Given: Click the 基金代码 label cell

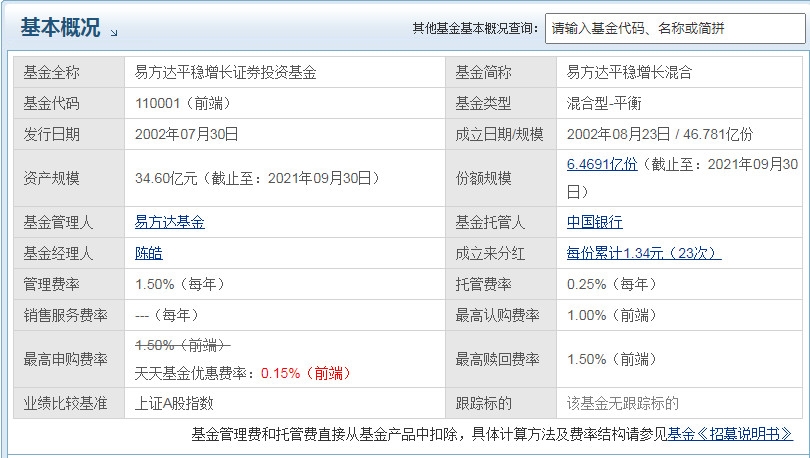Looking at the screenshot, I should [69, 103].
